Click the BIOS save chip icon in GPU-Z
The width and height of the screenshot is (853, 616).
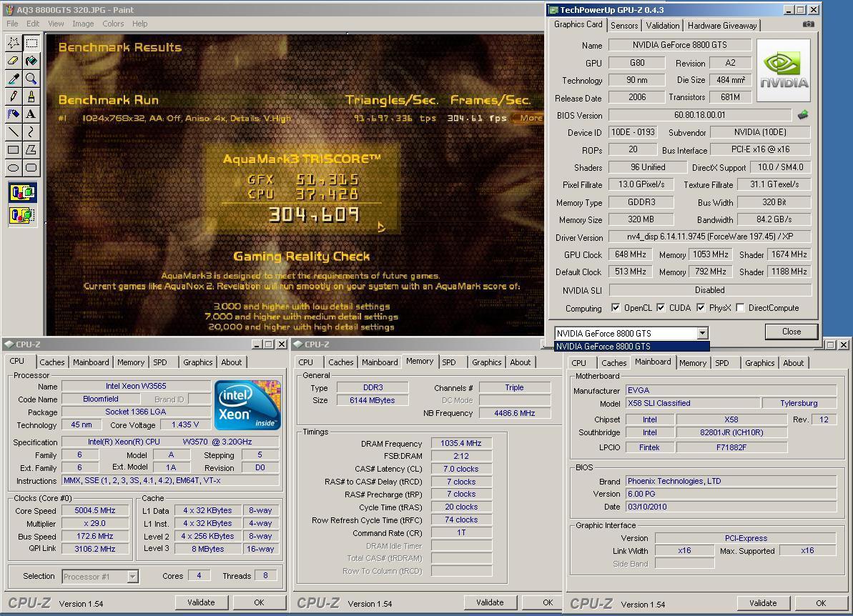803,115
